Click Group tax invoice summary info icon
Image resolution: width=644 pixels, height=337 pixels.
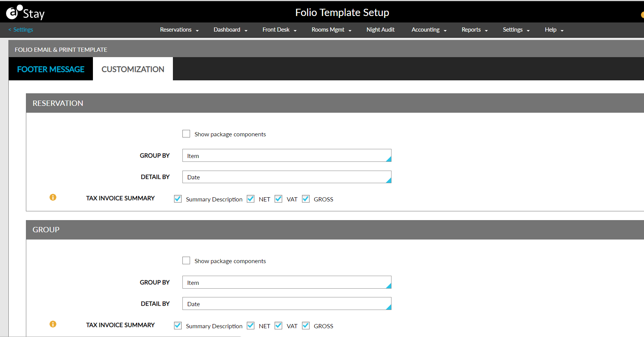pyautogui.click(x=53, y=324)
